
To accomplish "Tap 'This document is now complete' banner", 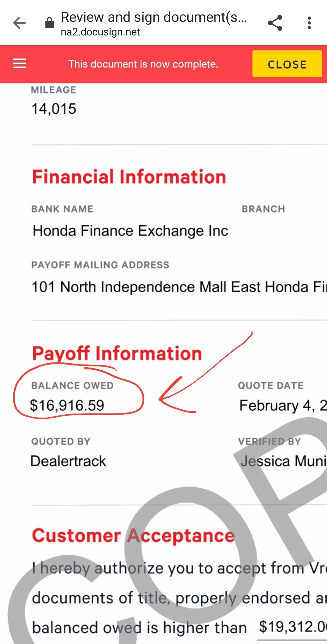I will (143, 64).
